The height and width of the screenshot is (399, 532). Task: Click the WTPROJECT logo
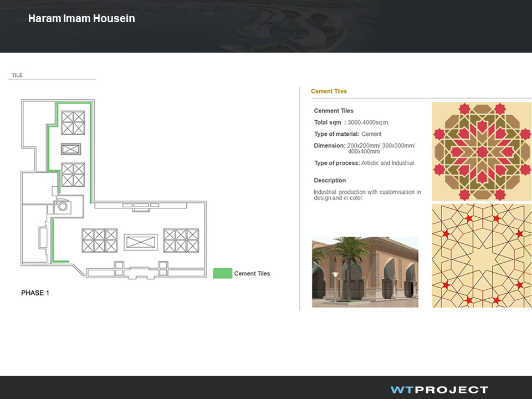(439, 390)
